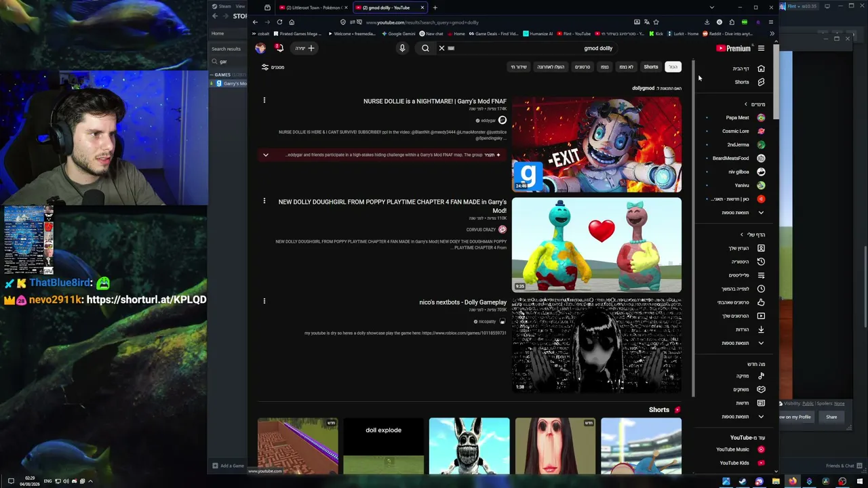Viewport: 868px width, 488px height.
Task: Open Shorts in the YouTube sidebar
Action: click(x=749, y=82)
